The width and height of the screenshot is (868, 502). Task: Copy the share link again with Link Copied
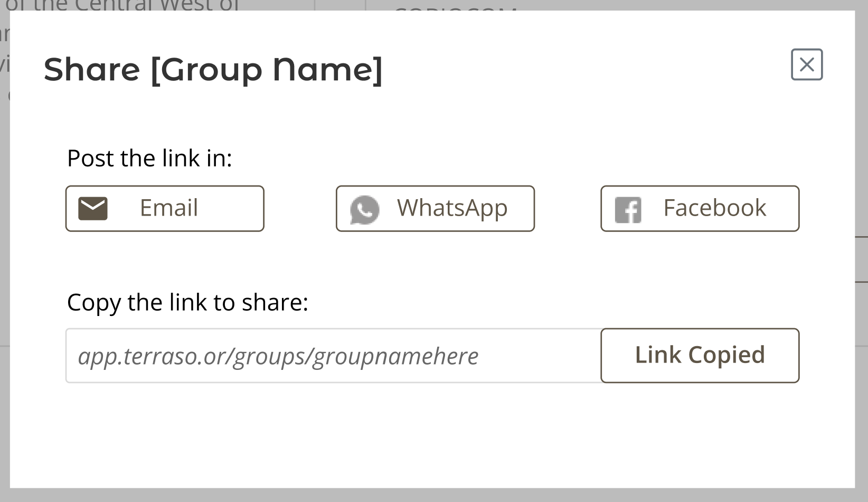pyautogui.click(x=700, y=355)
